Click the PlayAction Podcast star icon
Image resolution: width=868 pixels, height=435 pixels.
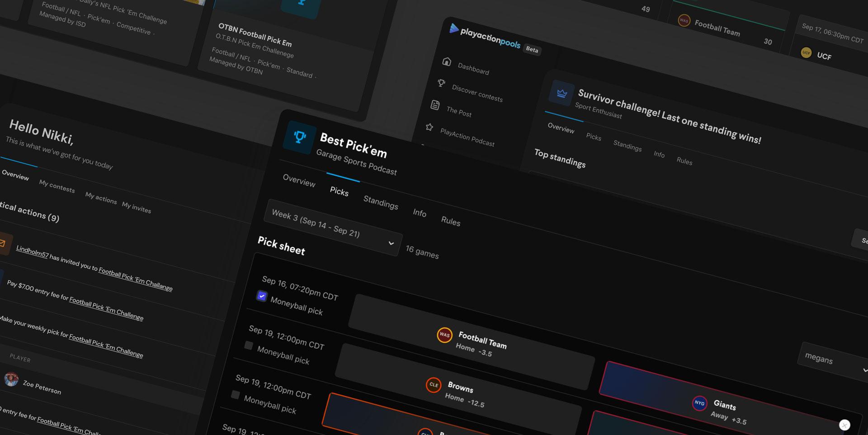point(429,127)
